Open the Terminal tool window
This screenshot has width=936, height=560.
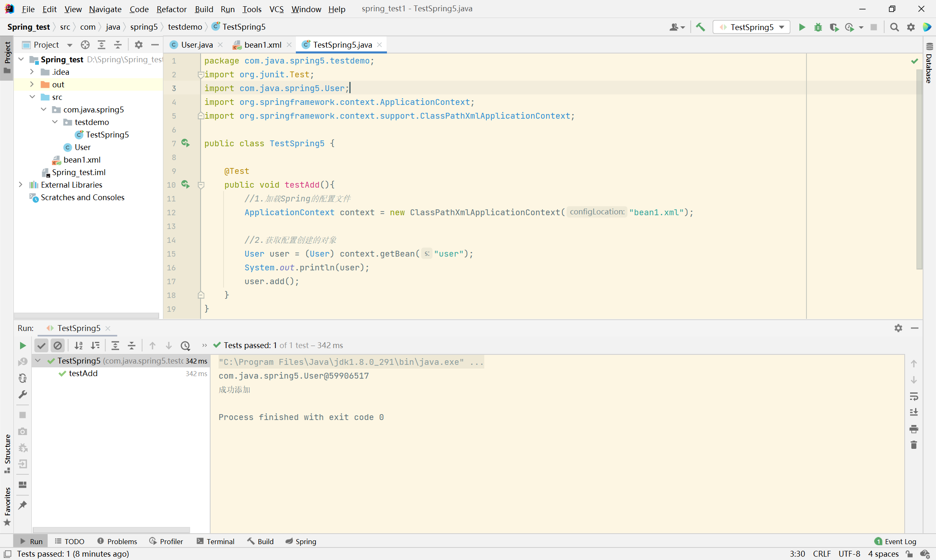216,541
